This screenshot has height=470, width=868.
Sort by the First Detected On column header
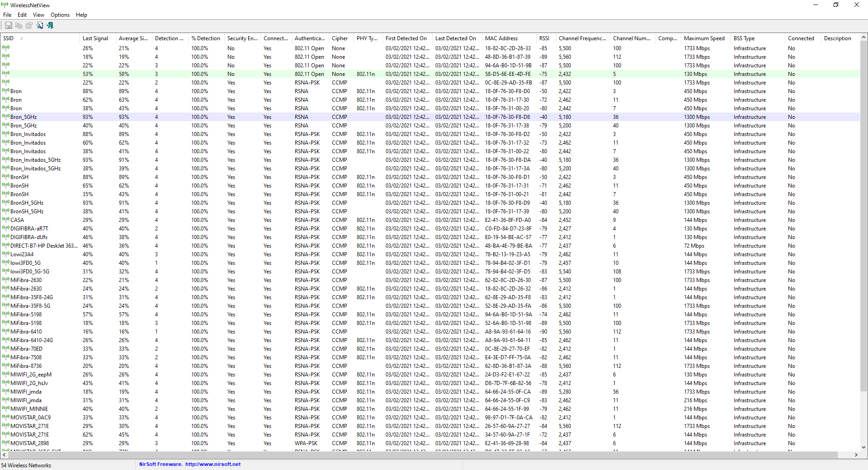407,38
